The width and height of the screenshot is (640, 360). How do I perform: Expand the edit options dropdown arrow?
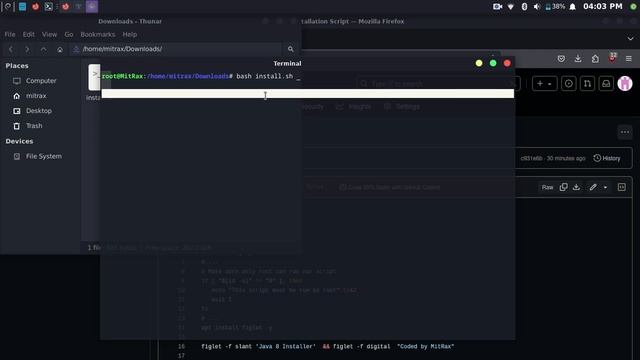(605, 187)
